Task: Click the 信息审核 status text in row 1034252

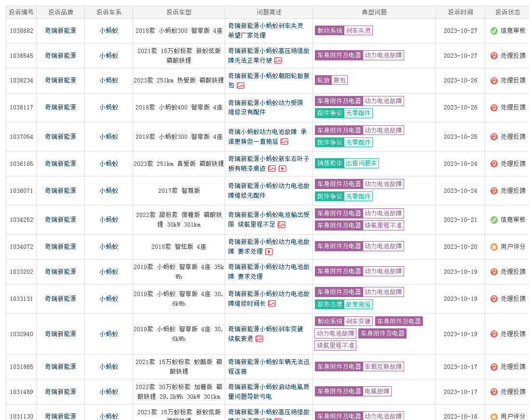Action: click(513, 219)
